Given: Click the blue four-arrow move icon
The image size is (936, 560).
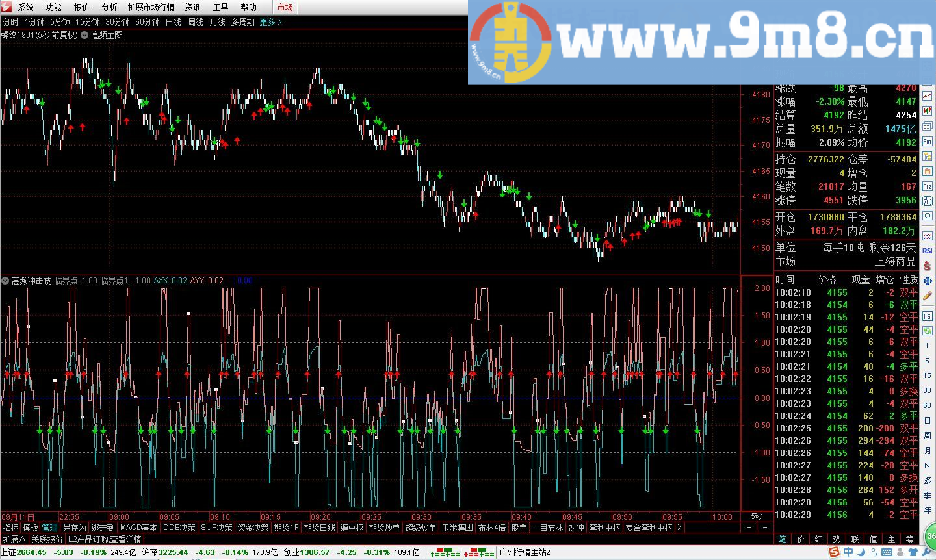Looking at the screenshot, I should point(927,281).
